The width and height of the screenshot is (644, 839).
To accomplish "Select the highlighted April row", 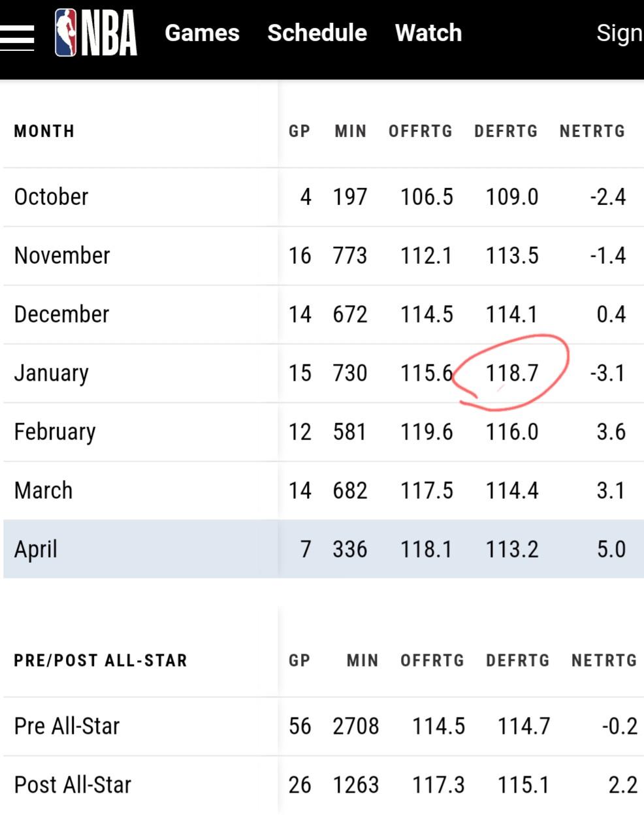I will [323, 549].
